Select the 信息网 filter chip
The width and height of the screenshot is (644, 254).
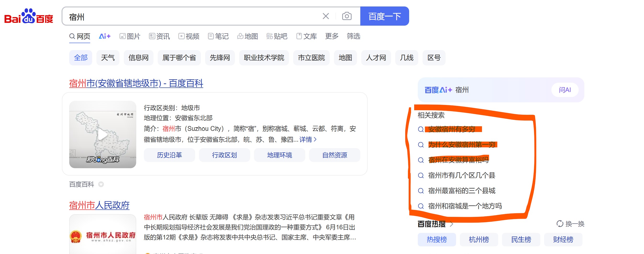(x=139, y=58)
